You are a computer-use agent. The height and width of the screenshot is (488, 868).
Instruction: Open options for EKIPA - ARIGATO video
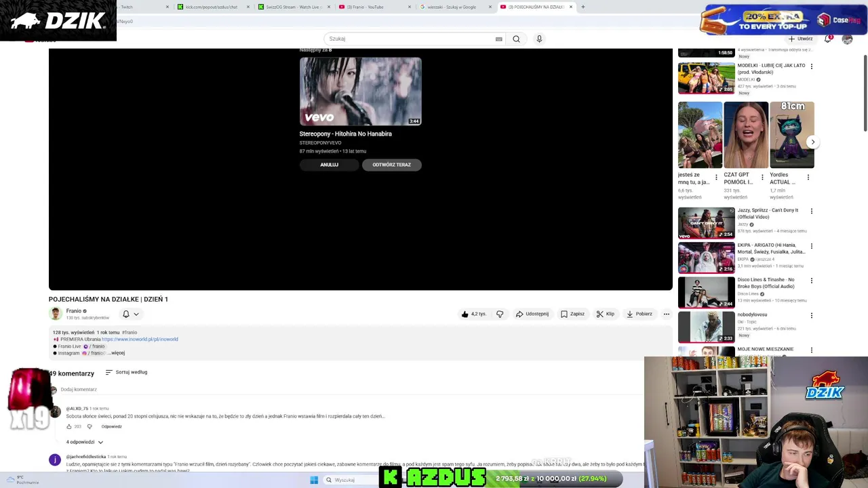coord(811,245)
